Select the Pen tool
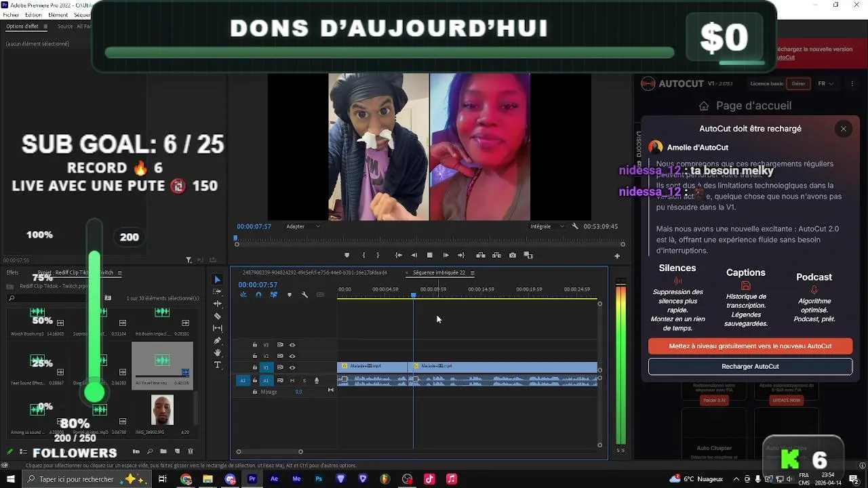This screenshot has width=868, height=488. 218,340
